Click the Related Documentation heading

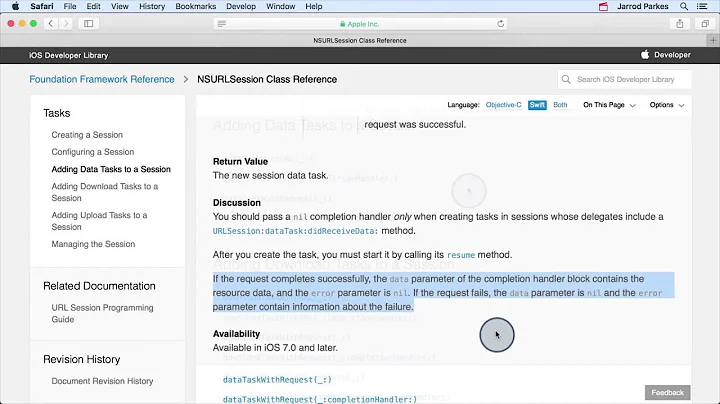(x=99, y=286)
